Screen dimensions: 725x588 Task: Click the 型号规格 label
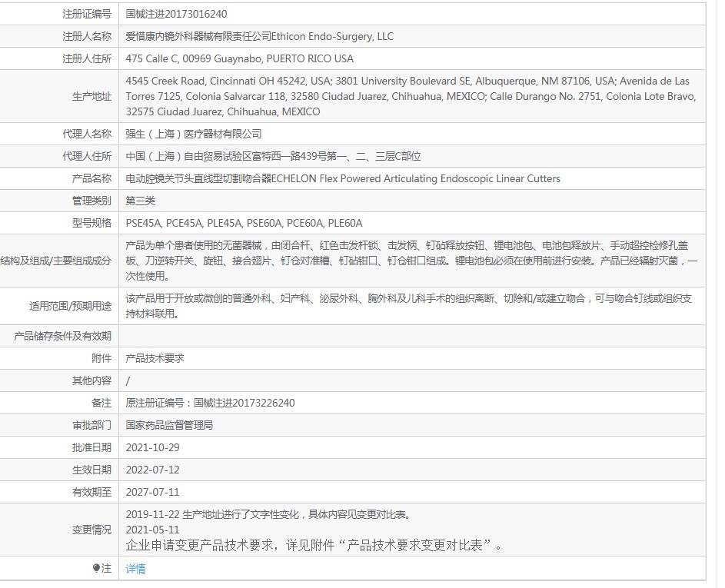click(x=91, y=223)
